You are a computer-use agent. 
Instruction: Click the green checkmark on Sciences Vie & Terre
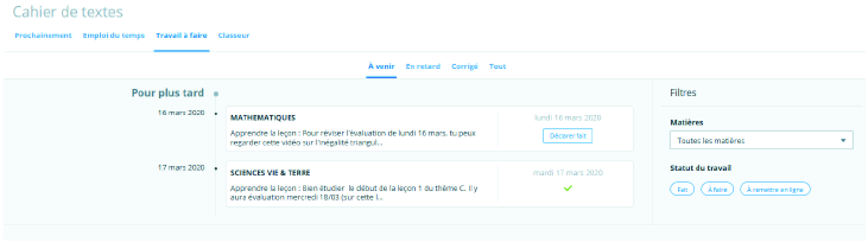click(x=567, y=188)
